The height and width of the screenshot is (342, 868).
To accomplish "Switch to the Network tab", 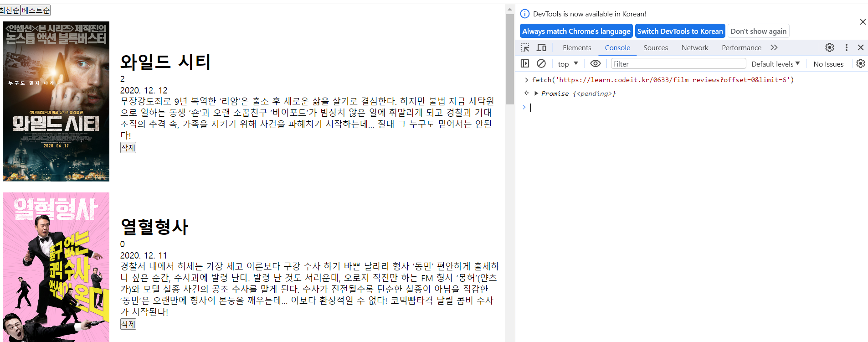I will click(x=695, y=47).
